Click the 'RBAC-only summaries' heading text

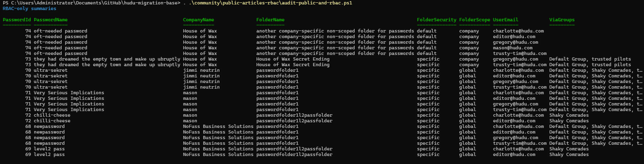pyautogui.click(x=30, y=8)
